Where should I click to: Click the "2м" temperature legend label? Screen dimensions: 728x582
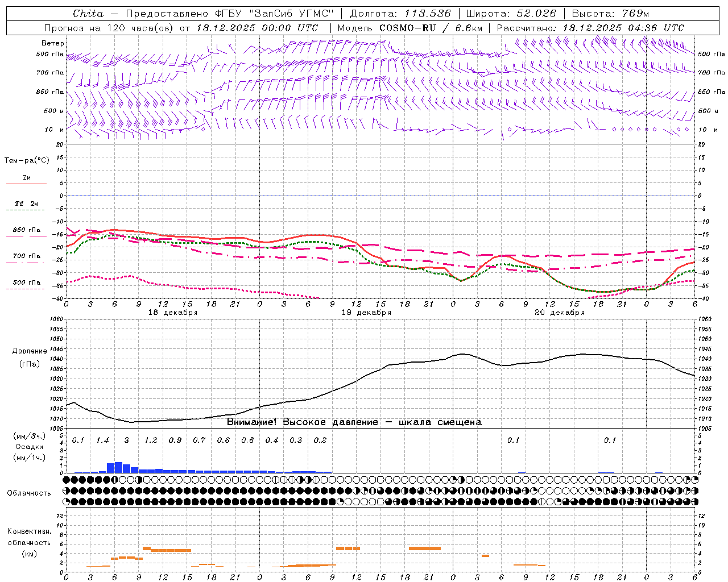(x=27, y=177)
